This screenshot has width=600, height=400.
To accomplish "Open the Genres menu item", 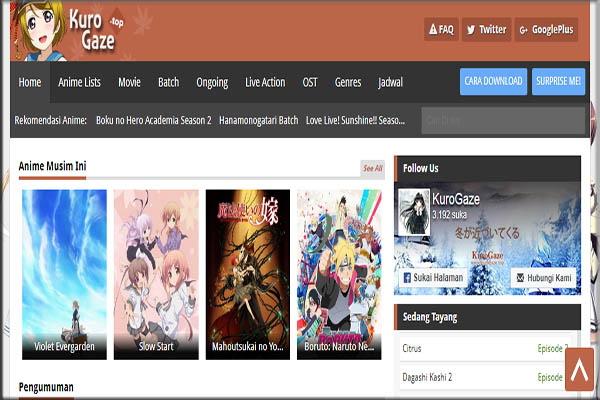I will [x=348, y=82].
